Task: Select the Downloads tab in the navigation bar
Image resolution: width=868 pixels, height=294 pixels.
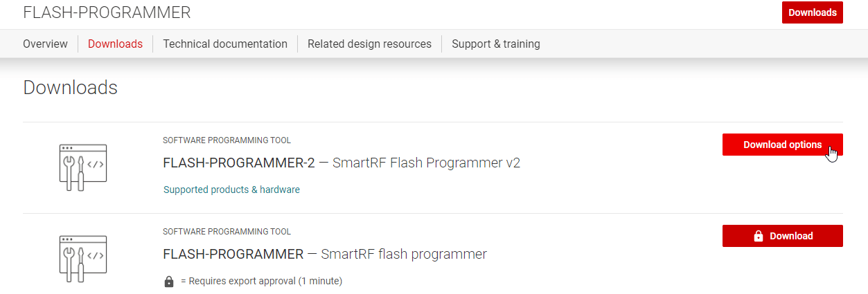Action: (x=115, y=44)
